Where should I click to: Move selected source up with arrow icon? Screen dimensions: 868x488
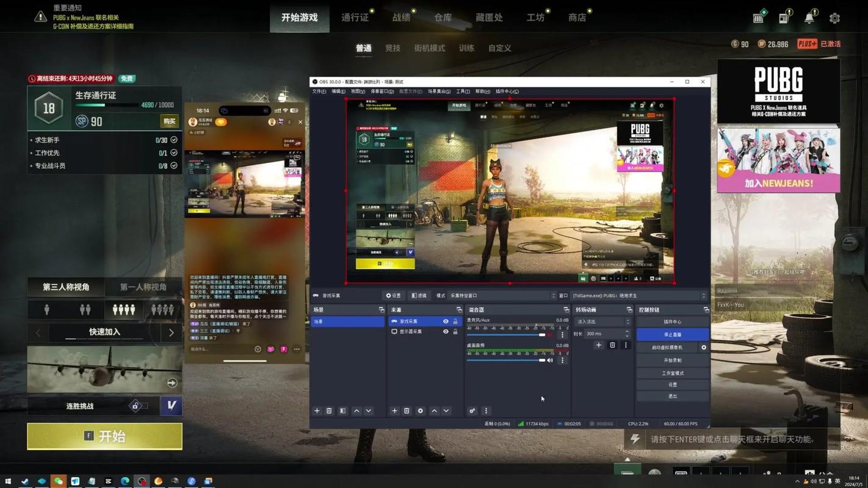(434, 411)
